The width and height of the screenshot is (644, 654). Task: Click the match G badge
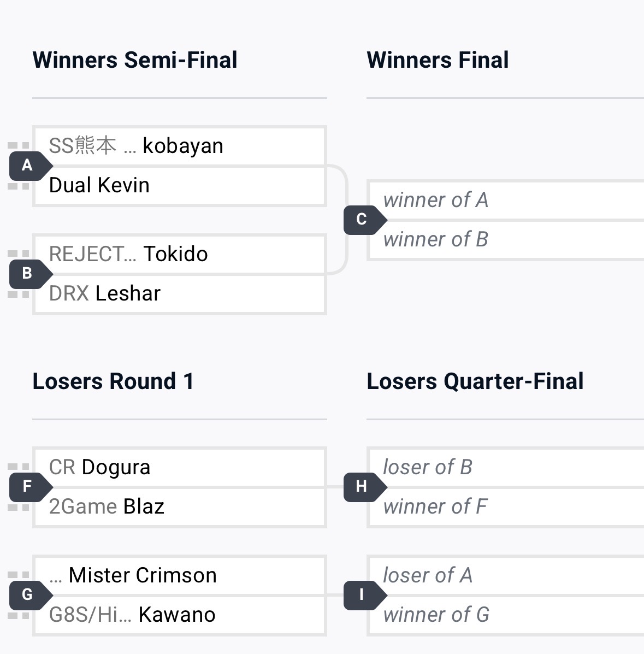pyautogui.click(x=27, y=595)
